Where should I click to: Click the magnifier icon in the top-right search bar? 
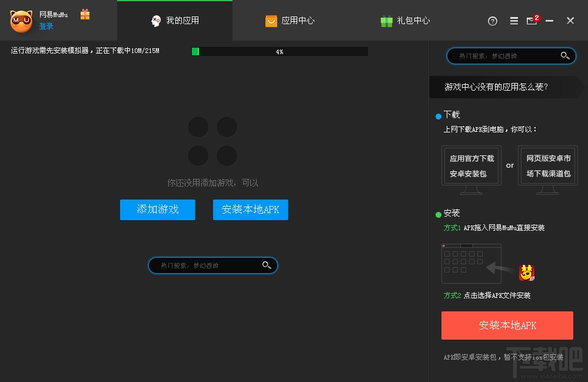click(565, 56)
